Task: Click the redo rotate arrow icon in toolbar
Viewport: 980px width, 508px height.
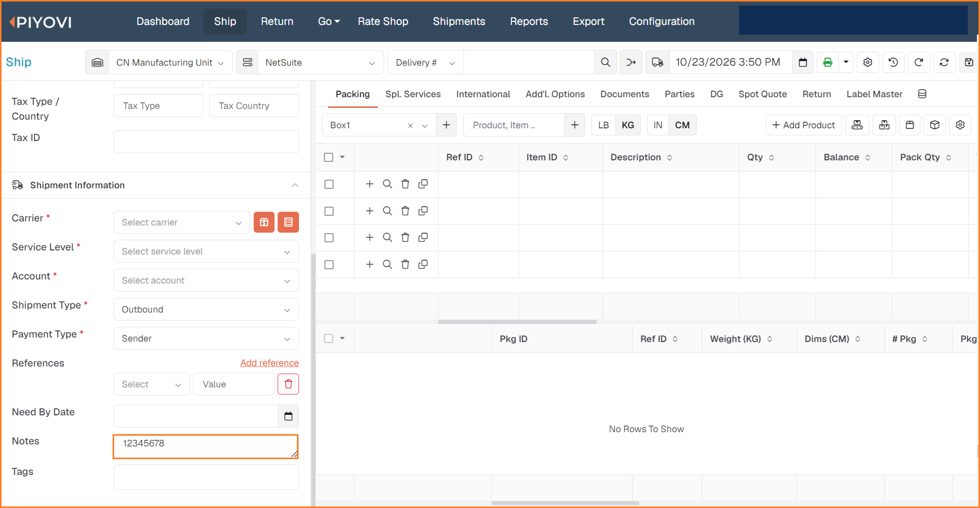Action: (918, 62)
